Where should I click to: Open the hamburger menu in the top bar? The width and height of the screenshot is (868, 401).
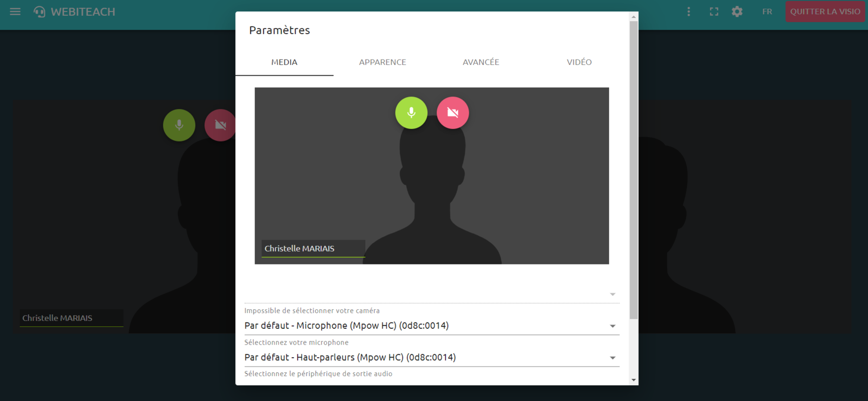point(15,11)
